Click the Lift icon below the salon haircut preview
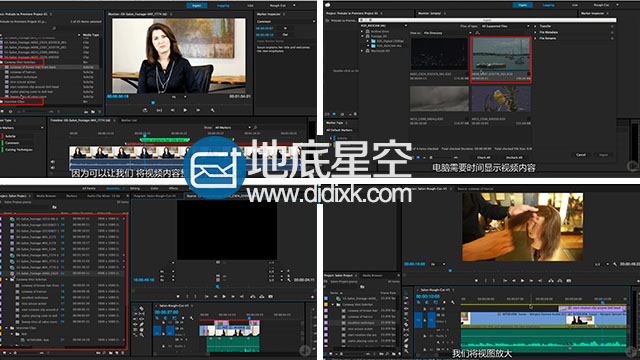 (x=551, y=280)
